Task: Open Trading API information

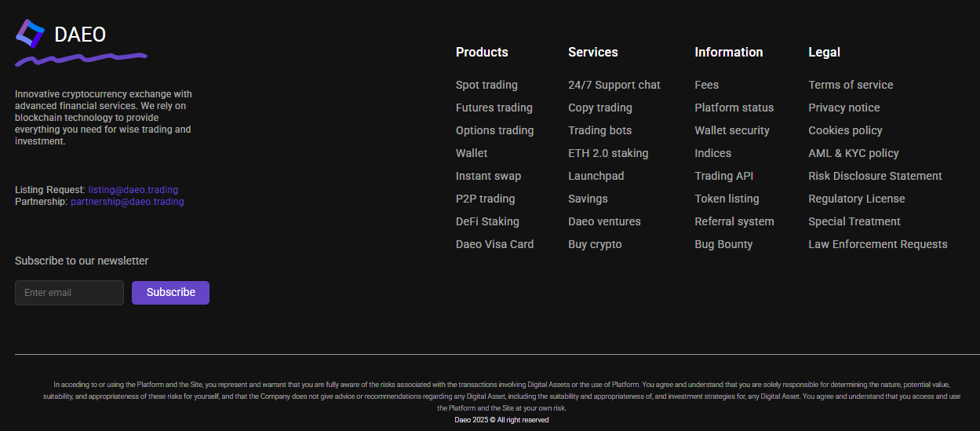Action: click(x=723, y=176)
